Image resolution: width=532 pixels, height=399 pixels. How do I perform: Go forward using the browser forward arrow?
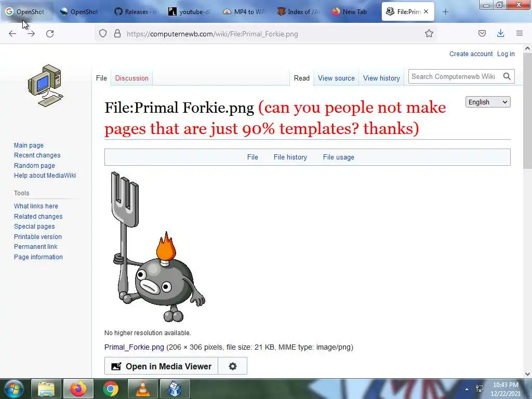(x=31, y=34)
